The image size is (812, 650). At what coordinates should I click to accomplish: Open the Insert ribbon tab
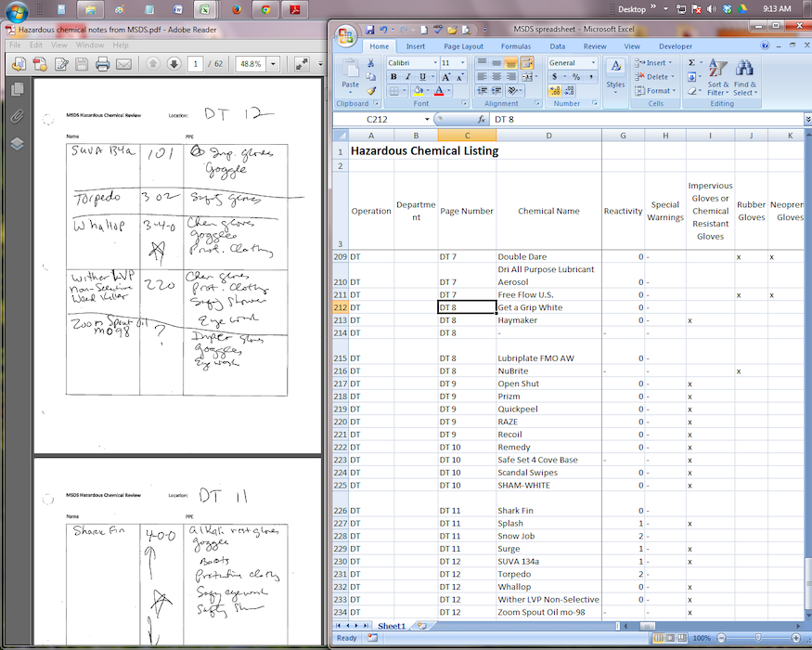pos(416,46)
